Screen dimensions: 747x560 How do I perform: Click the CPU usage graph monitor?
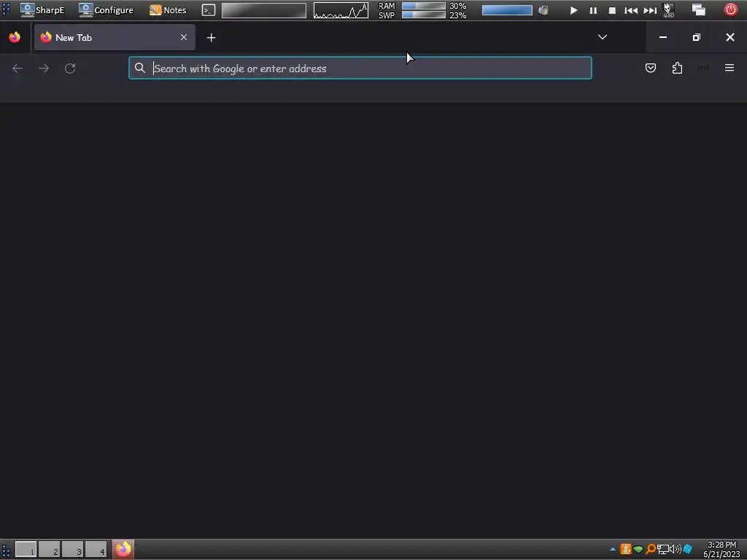coord(341,10)
